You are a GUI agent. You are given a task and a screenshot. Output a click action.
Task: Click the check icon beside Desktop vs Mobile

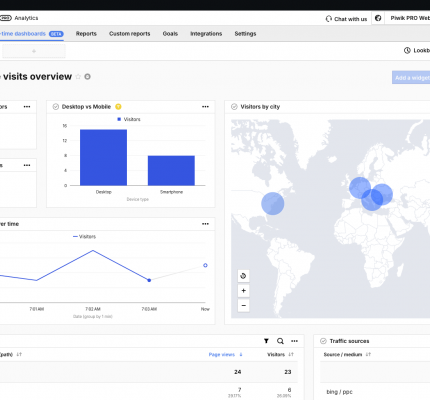[56, 107]
